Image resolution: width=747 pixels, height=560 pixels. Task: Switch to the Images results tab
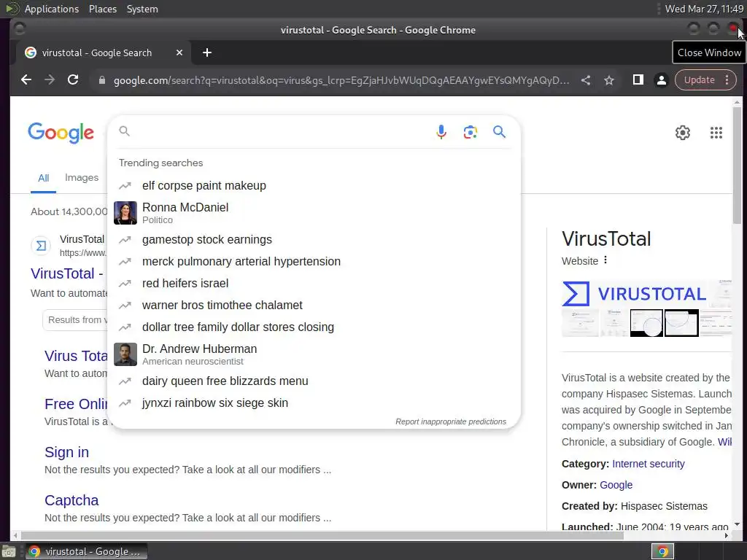[x=82, y=178]
